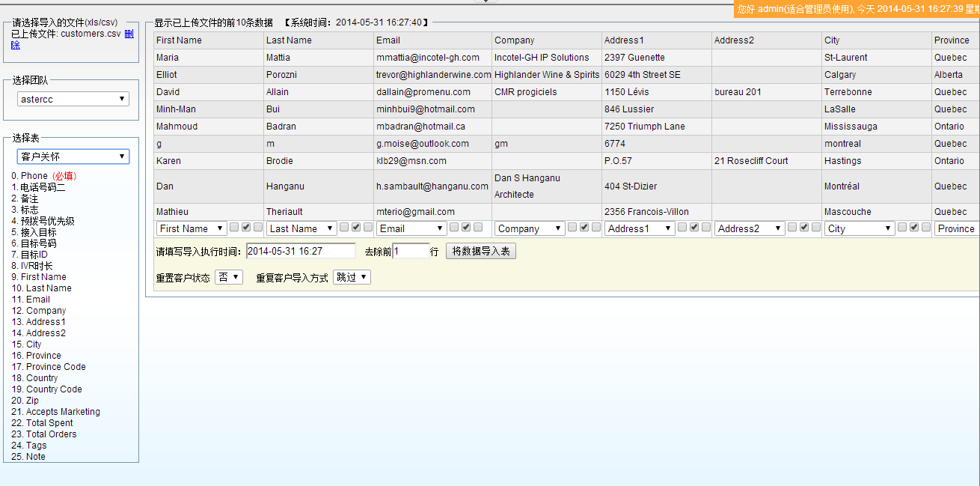Viewport: 980px width, 486px height.
Task: Expand the City column mapping dropdown
Action: coord(860,228)
